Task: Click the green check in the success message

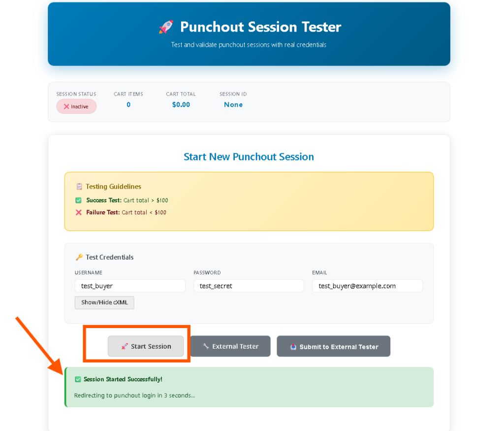Action: (x=78, y=379)
